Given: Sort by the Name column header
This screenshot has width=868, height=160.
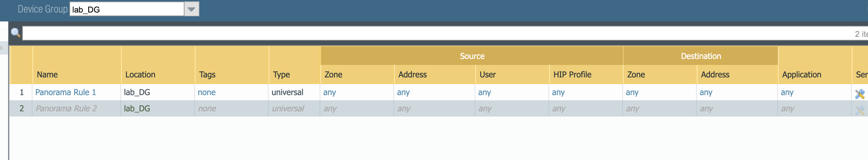Looking at the screenshot, I should [x=47, y=74].
